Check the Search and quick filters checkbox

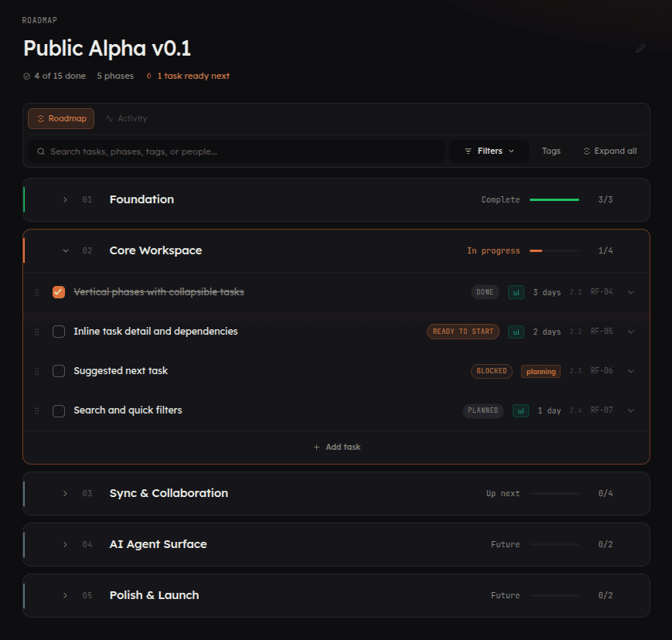(x=59, y=410)
